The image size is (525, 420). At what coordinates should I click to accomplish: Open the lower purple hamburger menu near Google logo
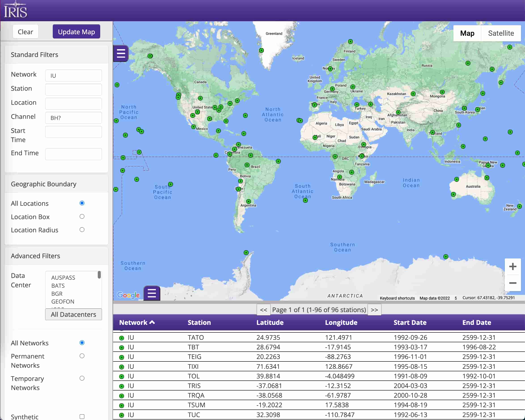coord(152,293)
